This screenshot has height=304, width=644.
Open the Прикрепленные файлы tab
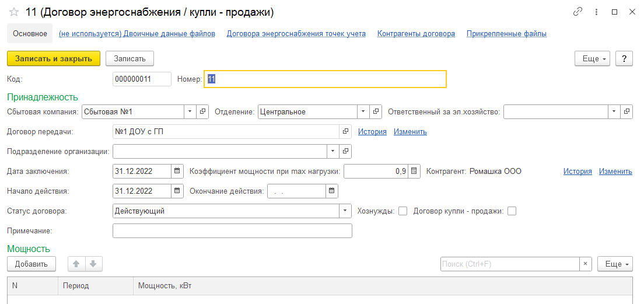pos(506,33)
